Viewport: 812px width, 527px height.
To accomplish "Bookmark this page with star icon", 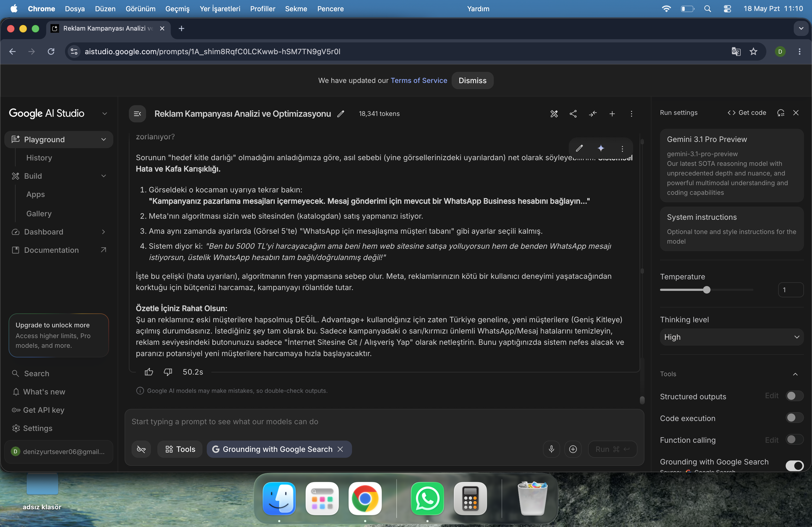I will (x=753, y=52).
